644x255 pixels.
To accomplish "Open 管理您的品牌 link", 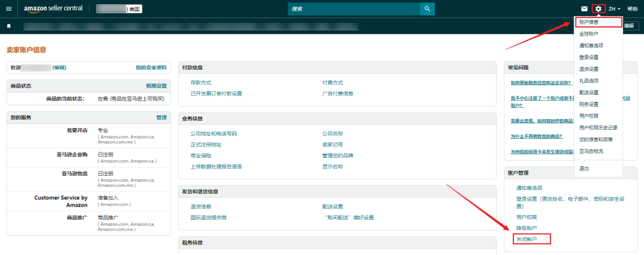I will click(338, 156).
